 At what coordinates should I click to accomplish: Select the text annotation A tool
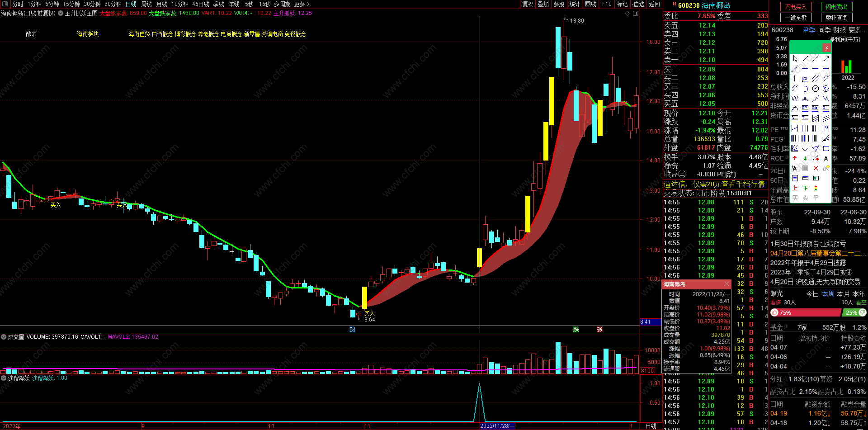[x=826, y=158]
